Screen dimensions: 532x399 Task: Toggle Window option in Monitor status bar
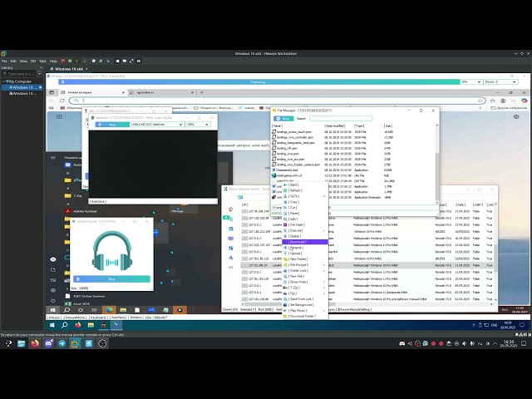136,318
